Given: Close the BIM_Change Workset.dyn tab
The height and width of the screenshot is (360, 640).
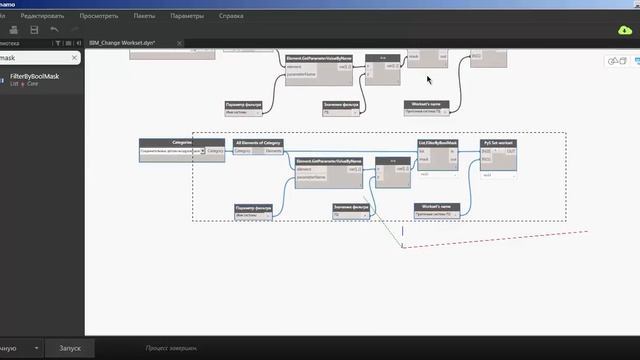Looking at the screenshot, I should click(x=179, y=43).
